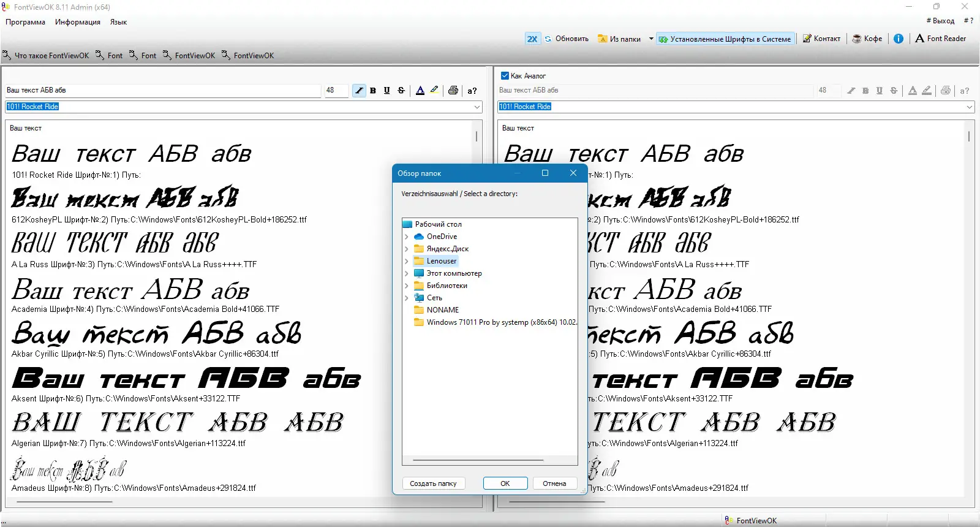980x527 pixels.
Task: Click the printer icon in left pane
Action: 453,91
